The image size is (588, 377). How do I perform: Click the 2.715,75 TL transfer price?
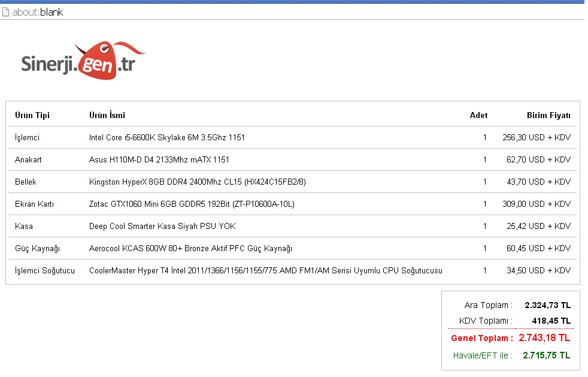click(547, 355)
